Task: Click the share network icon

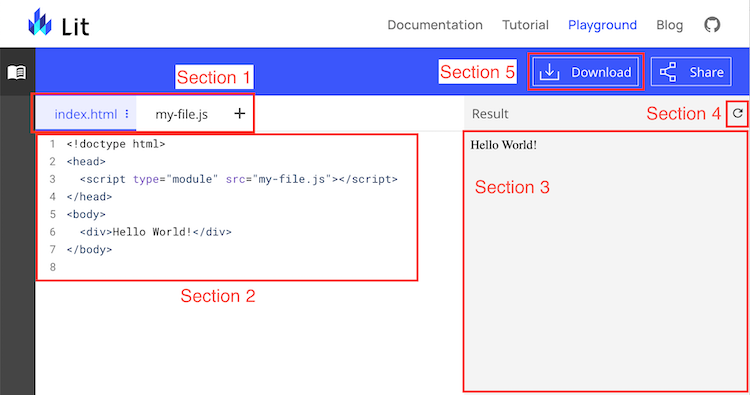Action: coord(668,72)
